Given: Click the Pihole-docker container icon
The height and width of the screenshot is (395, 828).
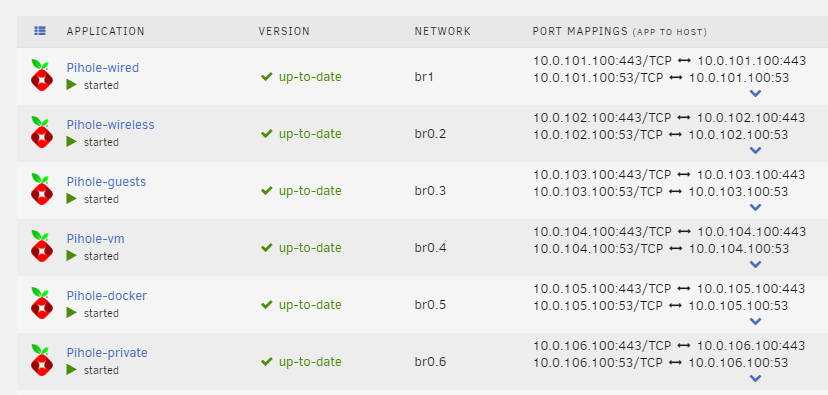Looking at the screenshot, I should 42,303.
